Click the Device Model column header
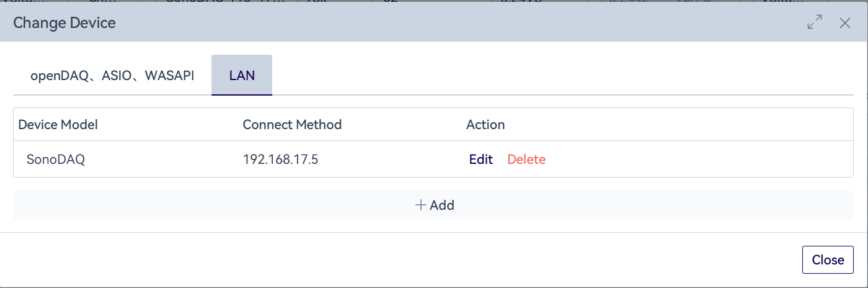The width and height of the screenshot is (868, 288). [58, 125]
